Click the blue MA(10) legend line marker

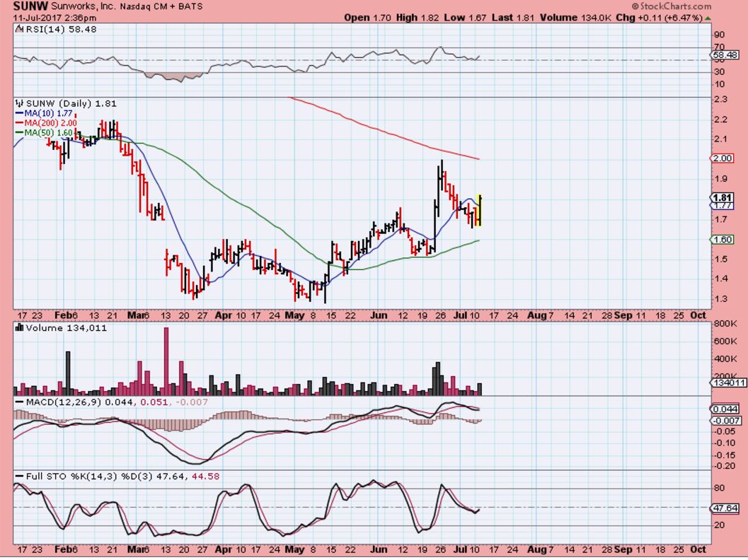pos(20,113)
